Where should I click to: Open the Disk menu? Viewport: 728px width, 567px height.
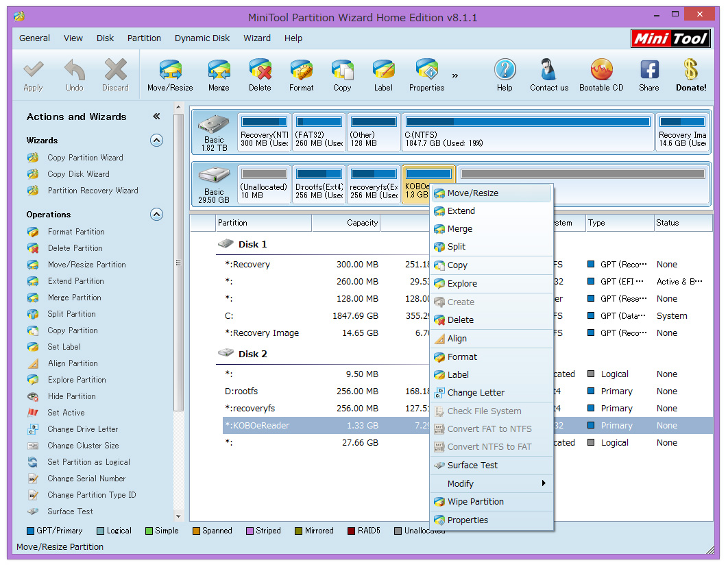point(105,38)
